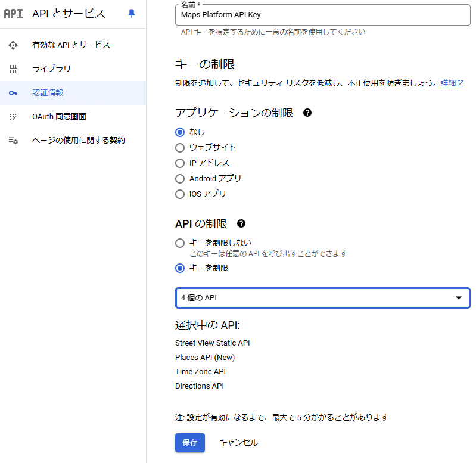Select the iOS アプリ radio option

point(180,194)
